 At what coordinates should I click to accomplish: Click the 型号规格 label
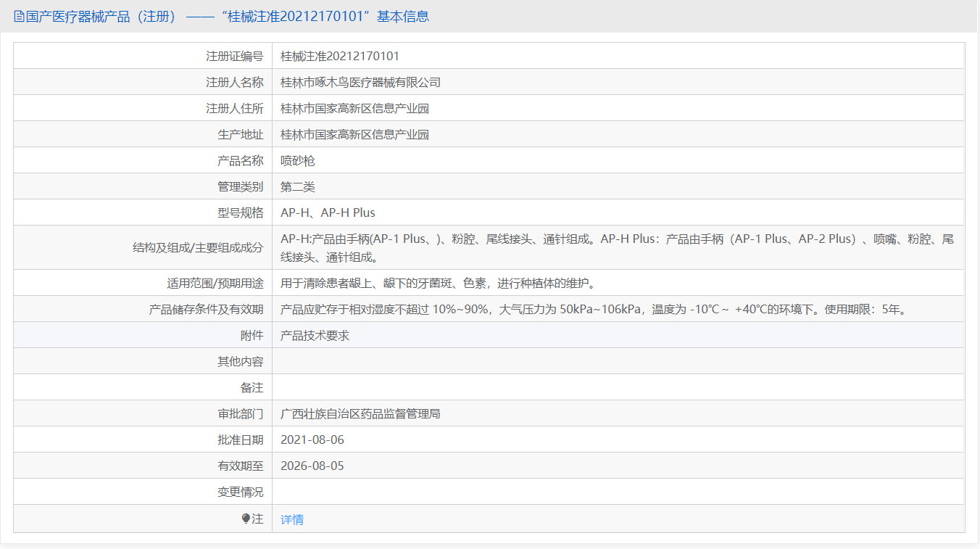pos(240,212)
